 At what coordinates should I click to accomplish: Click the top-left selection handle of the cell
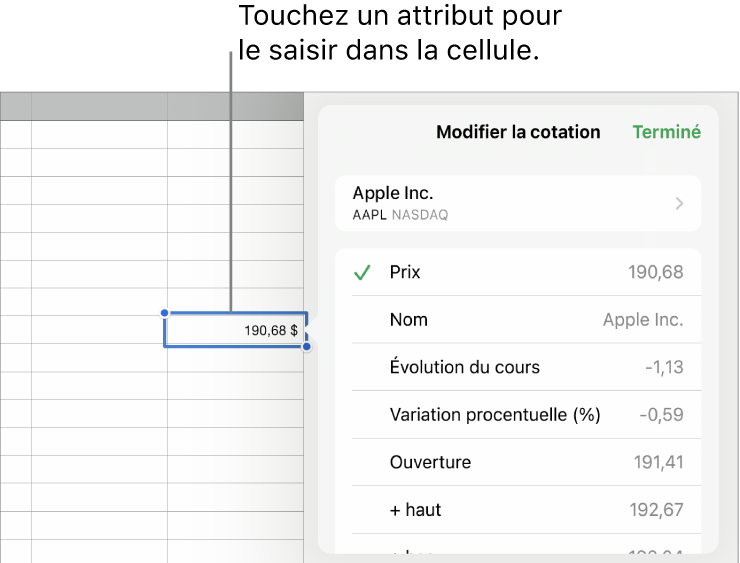pyautogui.click(x=164, y=312)
